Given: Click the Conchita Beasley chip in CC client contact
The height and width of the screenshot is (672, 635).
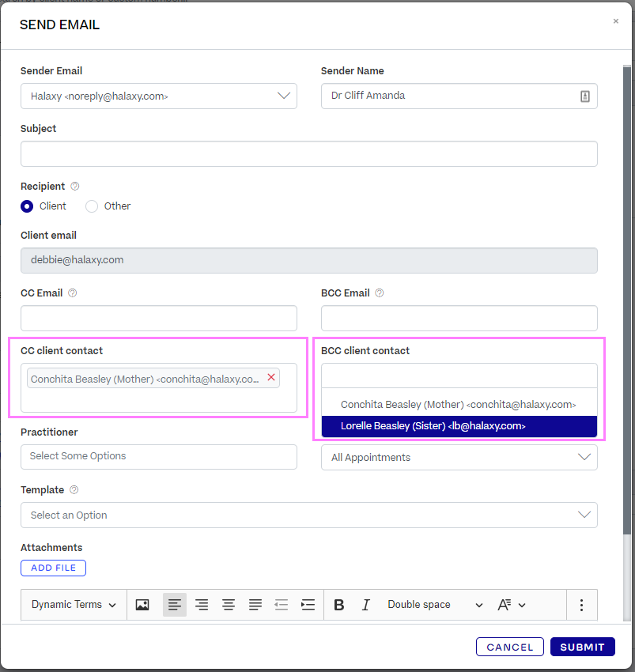Looking at the screenshot, I should (x=153, y=378).
